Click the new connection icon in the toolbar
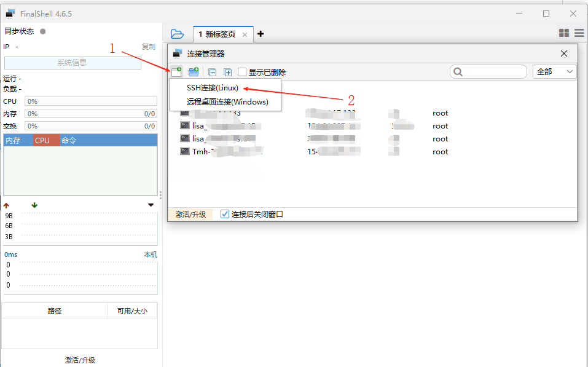 point(176,71)
